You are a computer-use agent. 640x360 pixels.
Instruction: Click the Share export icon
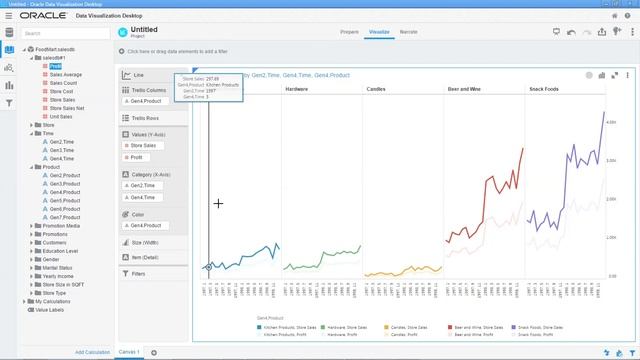click(602, 31)
